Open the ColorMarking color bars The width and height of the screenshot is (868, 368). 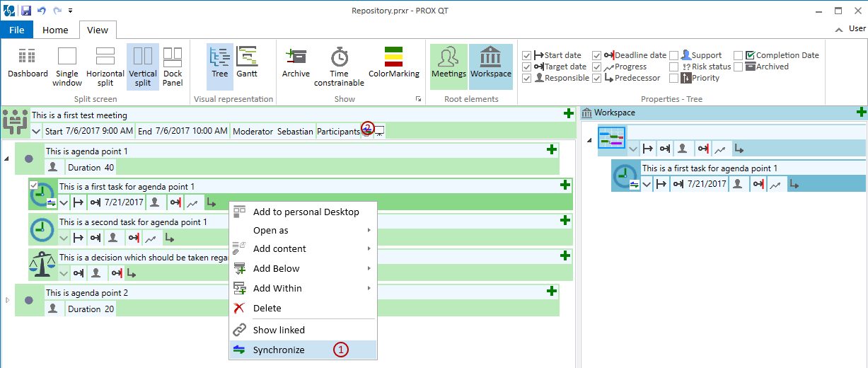coord(393,57)
